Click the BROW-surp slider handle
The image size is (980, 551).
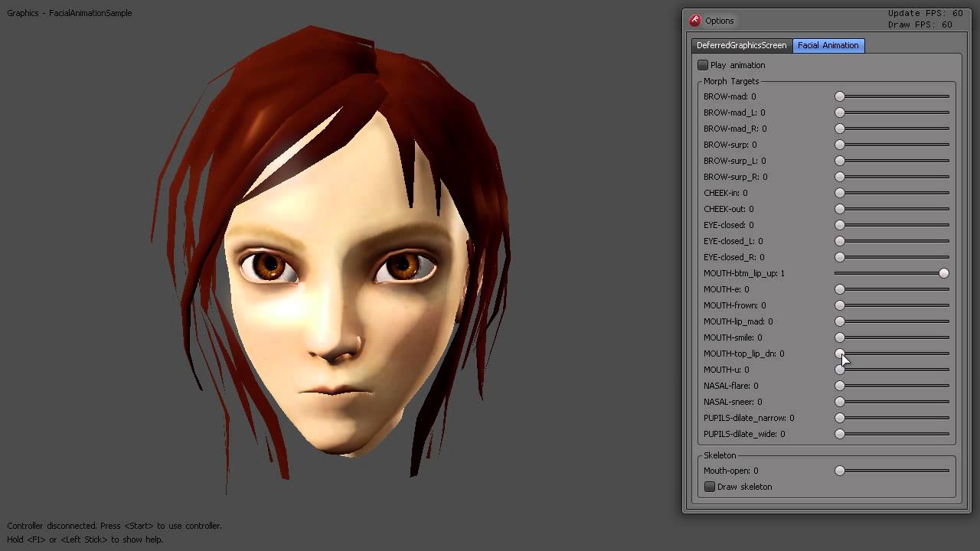tap(840, 145)
